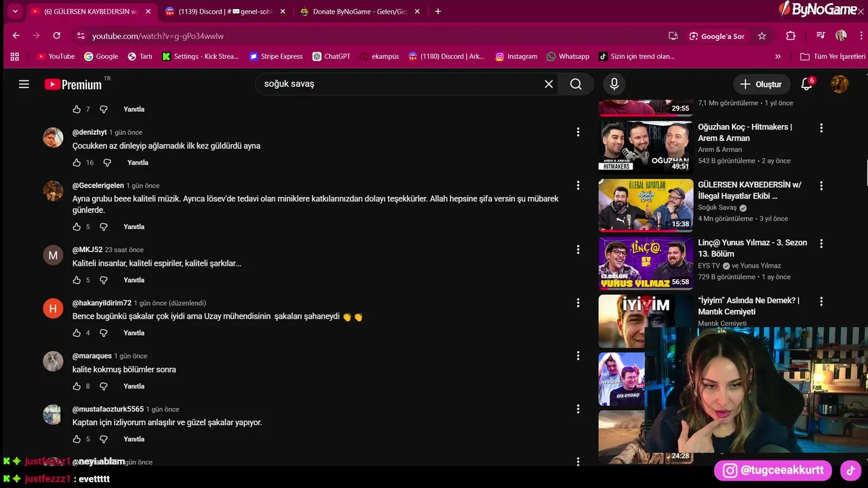Like the comment by @Gecelerigelen

pos(77,226)
